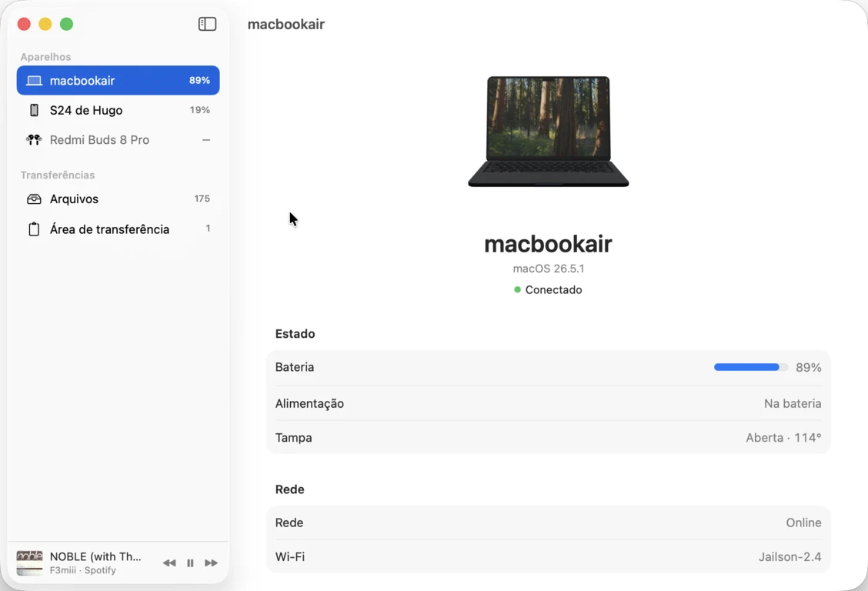Open Área de transferência section
This screenshot has width=868, height=591.
[118, 229]
